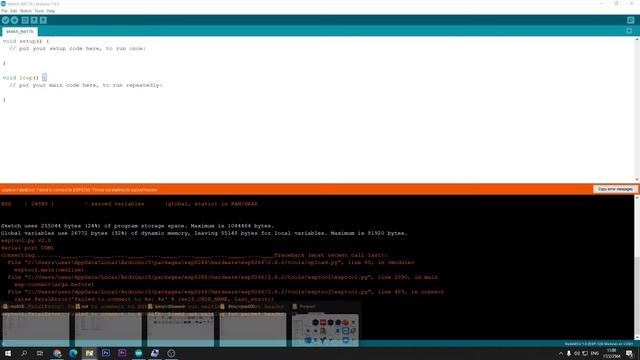Click the Arduino IDE taskbar icon
Screen dimensions: 640x360
click(138, 353)
